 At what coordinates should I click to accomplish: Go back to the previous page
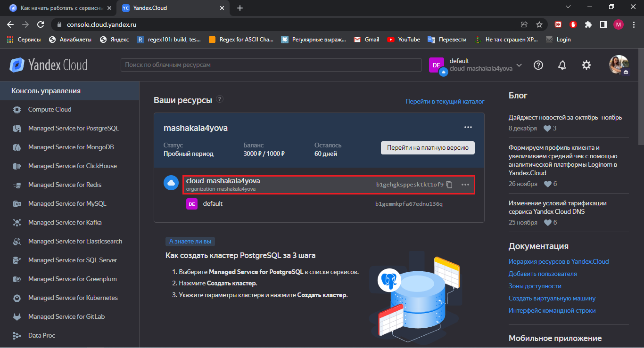pyautogui.click(x=10, y=24)
